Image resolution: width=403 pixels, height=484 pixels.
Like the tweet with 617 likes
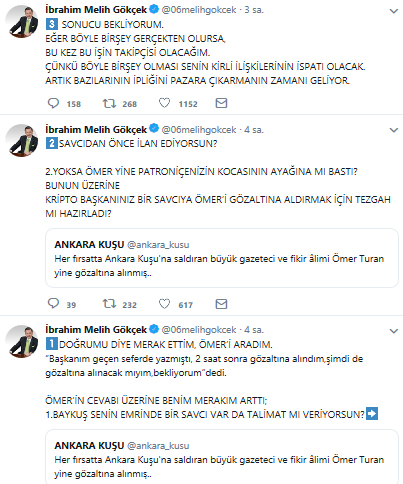pos(164,304)
